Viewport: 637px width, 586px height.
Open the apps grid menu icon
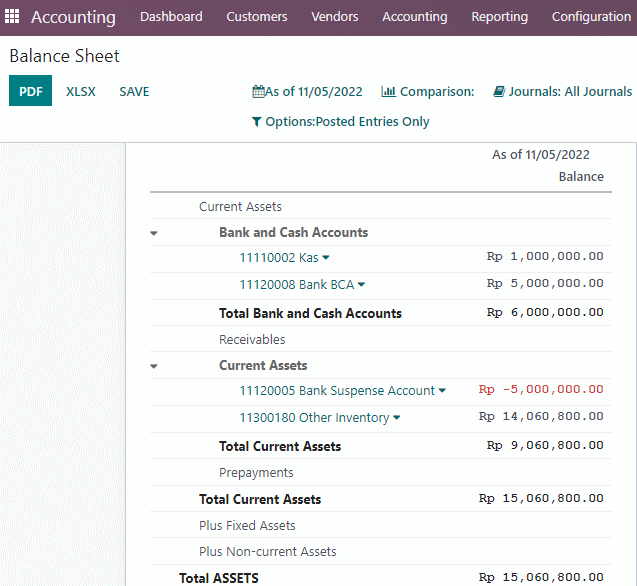tap(12, 16)
